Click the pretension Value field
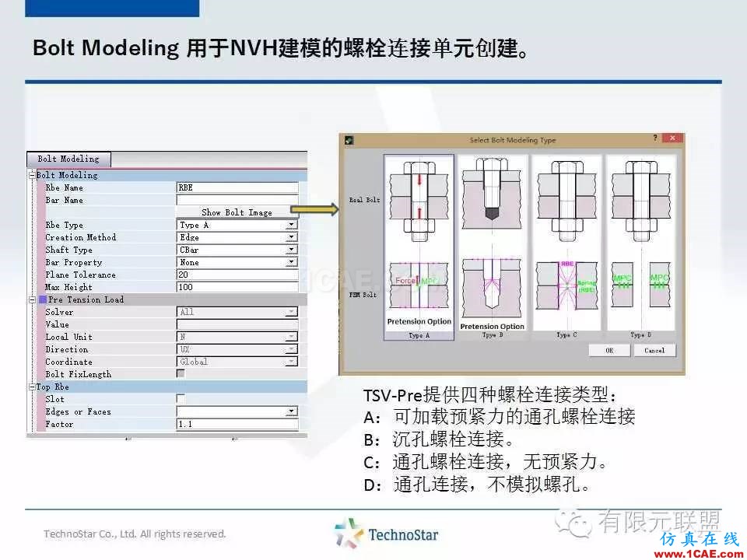This screenshot has width=747, height=560. click(237, 324)
